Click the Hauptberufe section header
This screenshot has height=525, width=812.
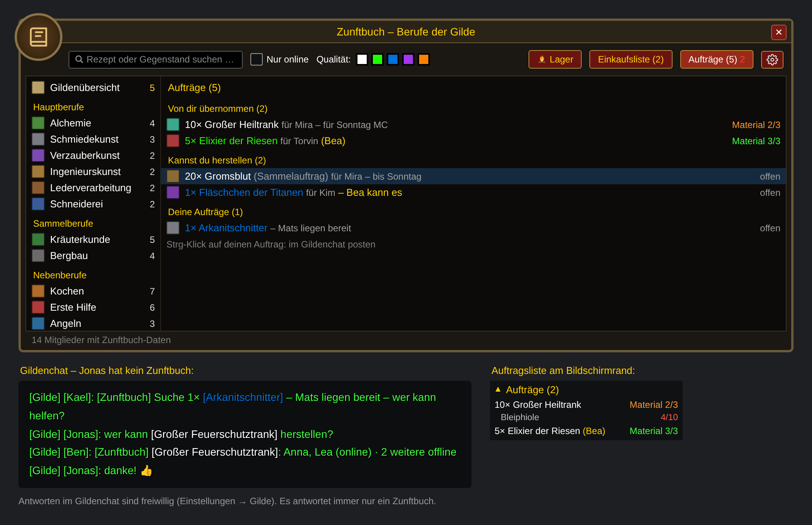[x=59, y=107]
